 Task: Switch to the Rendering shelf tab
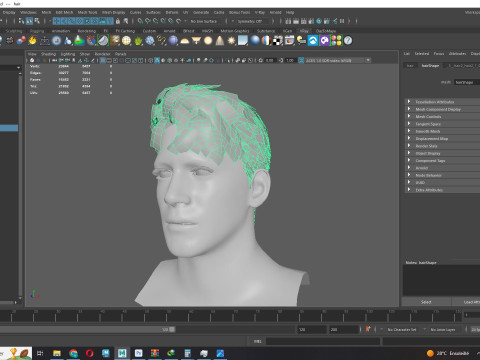point(87,31)
